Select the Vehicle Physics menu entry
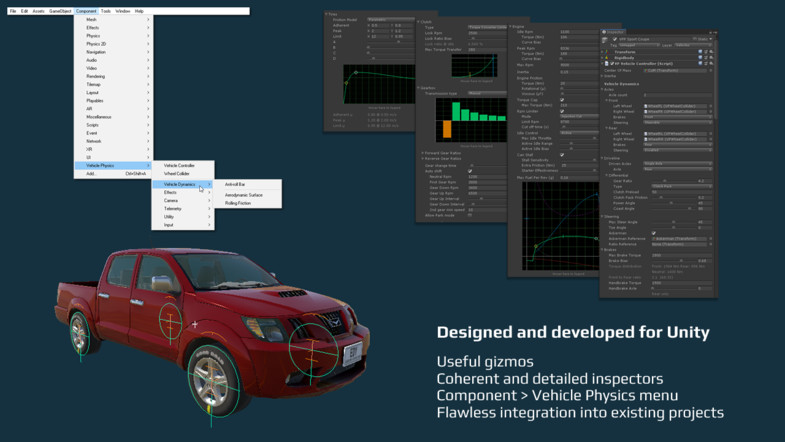The image size is (785, 442). (114, 165)
